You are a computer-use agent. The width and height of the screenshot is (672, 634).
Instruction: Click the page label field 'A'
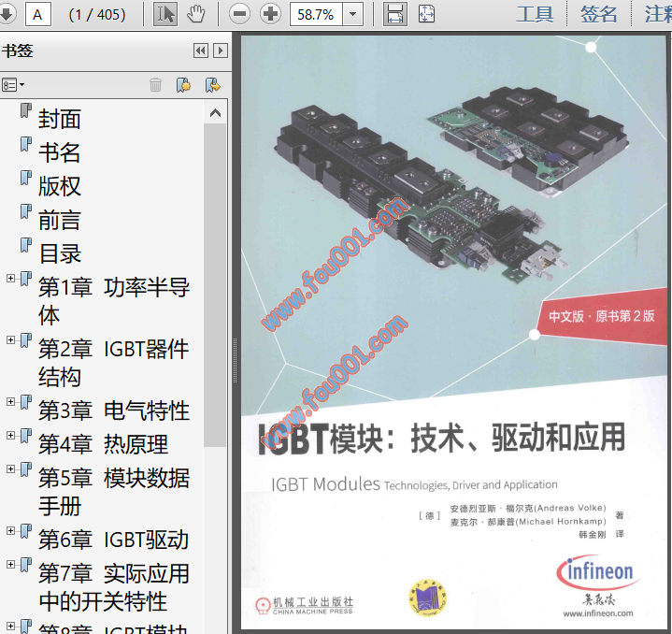tap(38, 15)
